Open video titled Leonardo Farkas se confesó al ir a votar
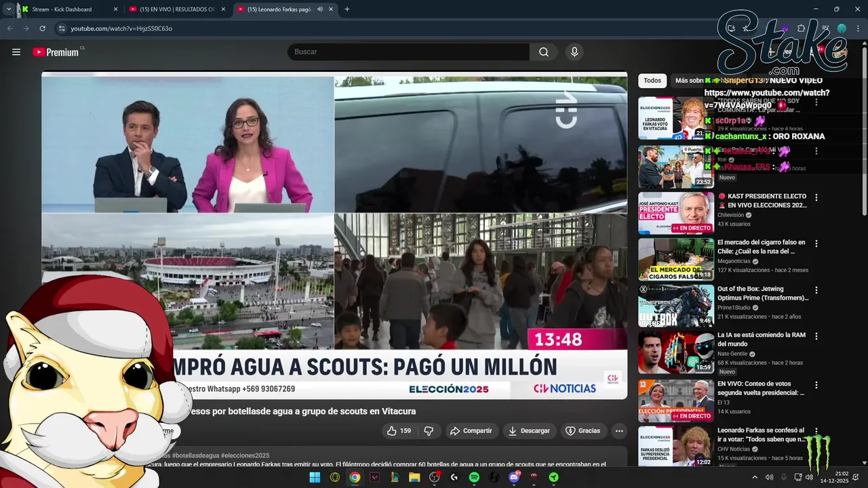Viewport: 868px width, 488px height. click(762, 434)
